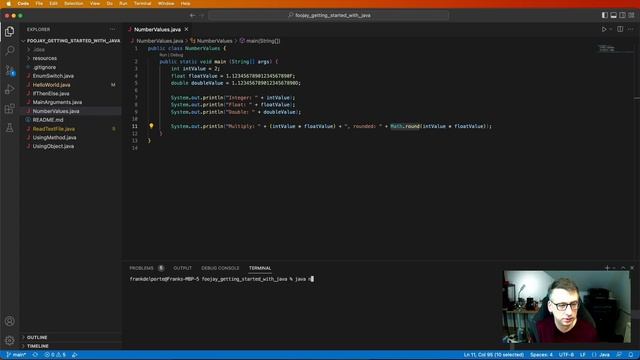
Task: Open the View menu in menu bar
Action: click(95, 3)
